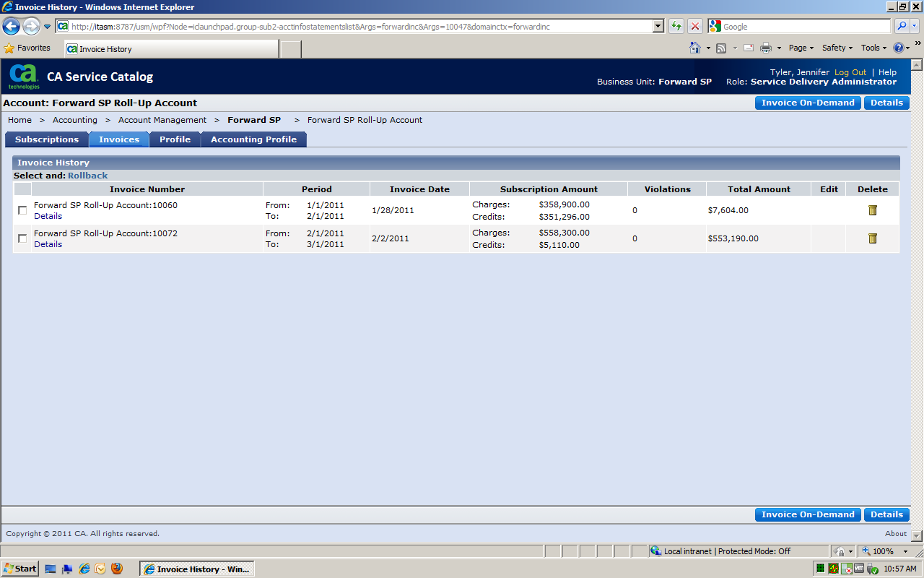This screenshot has width=924, height=578.
Task: Click the RSS feeds icon
Action: pos(720,48)
